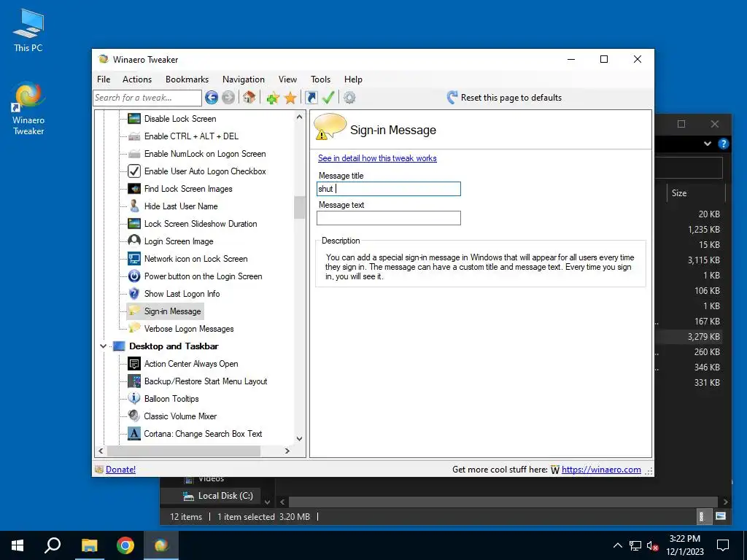Click the tree horizontal scrollbar left arrow

[101, 451]
